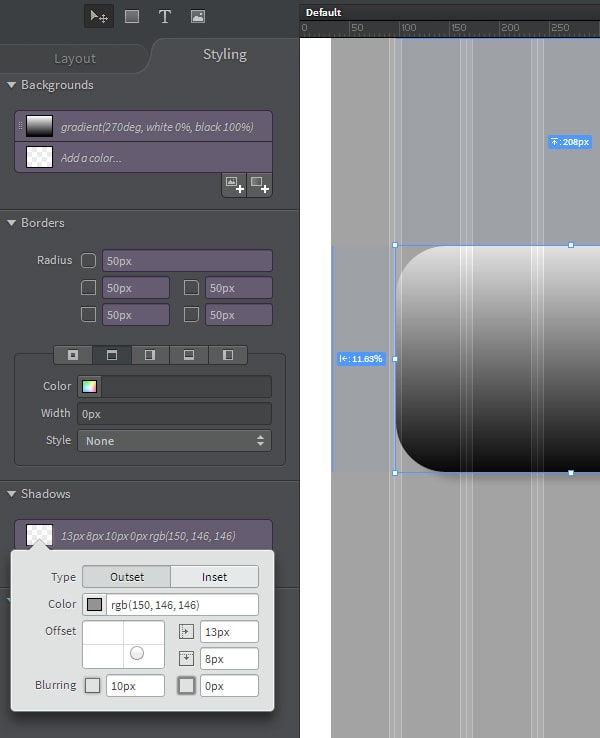The image size is (600, 738).
Task: Click the 11.63% left offset label
Action: pyautogui.click(x=361, y=359)
